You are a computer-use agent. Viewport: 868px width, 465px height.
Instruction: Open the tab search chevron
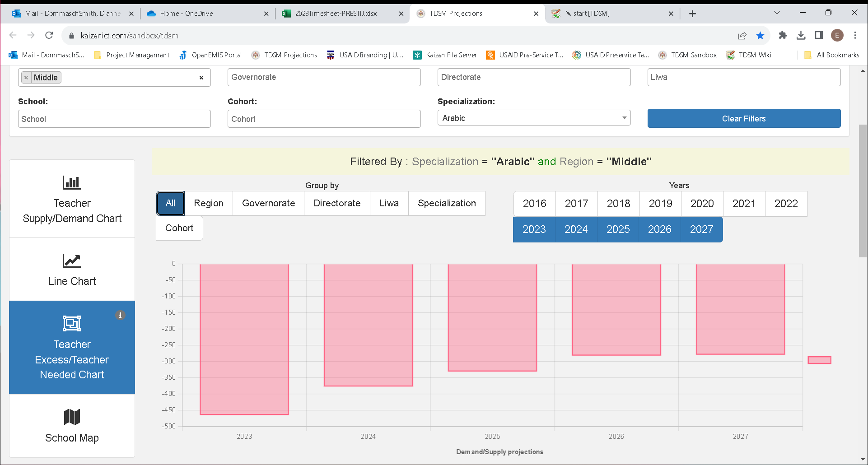(x=777, y=13)
